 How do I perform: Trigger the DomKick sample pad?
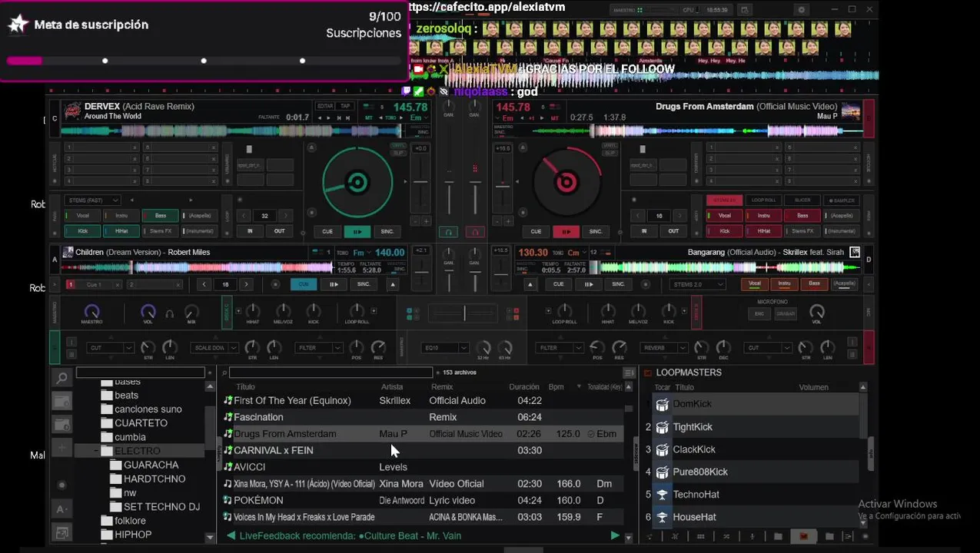click(x=662, y=405)
